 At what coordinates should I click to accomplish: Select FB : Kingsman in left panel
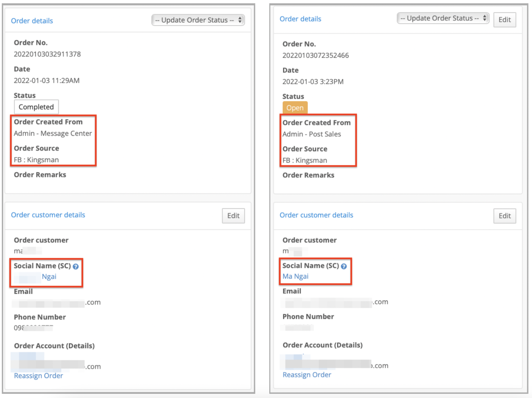coord(36,160)
